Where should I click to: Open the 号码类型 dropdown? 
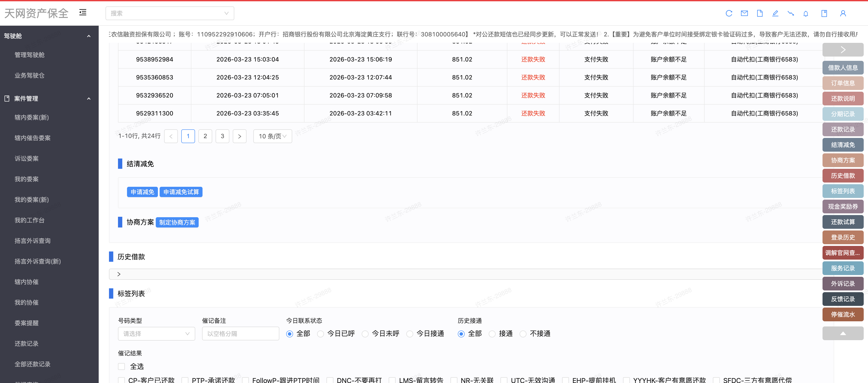pos(156,334)
